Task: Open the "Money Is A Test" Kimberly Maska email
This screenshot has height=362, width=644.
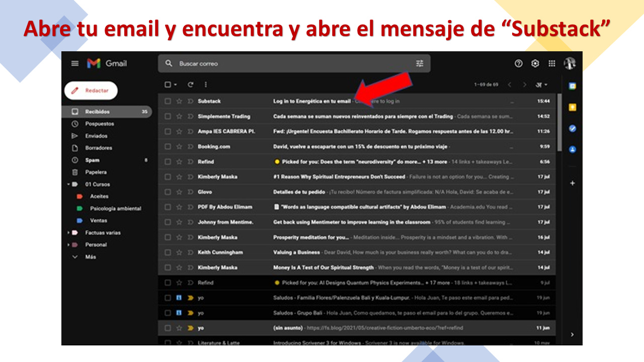Action: 357,267
